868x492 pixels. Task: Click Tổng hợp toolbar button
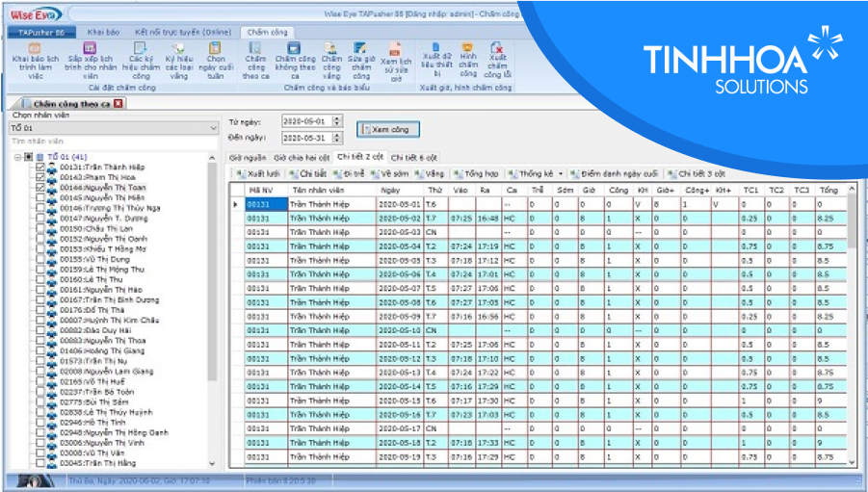476,173
